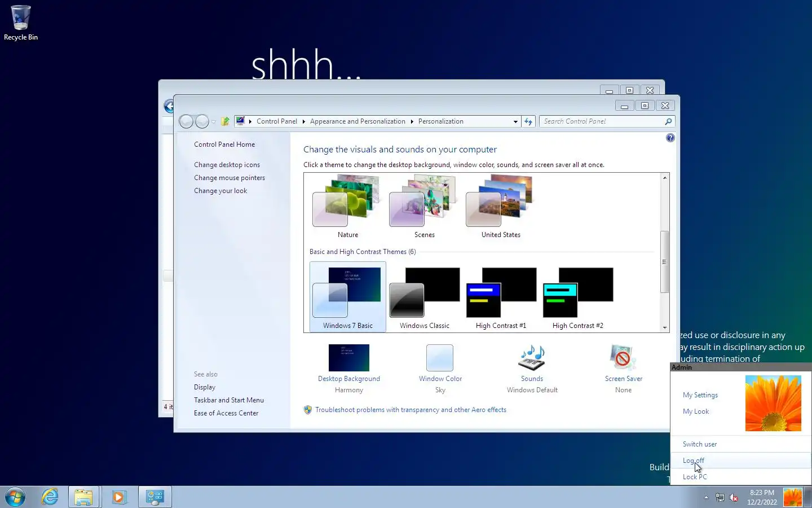Open Desktop Background Harmony icon

point(348,358)
